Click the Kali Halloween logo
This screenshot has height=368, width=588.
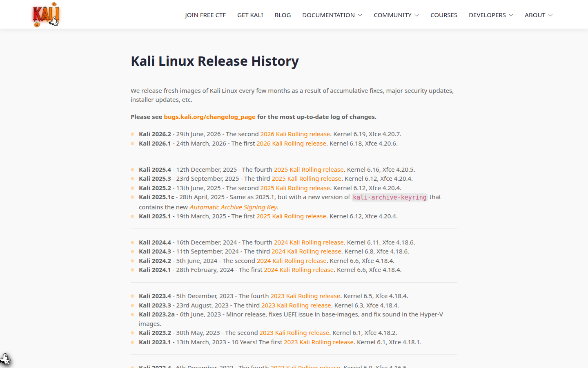[46, 15]
